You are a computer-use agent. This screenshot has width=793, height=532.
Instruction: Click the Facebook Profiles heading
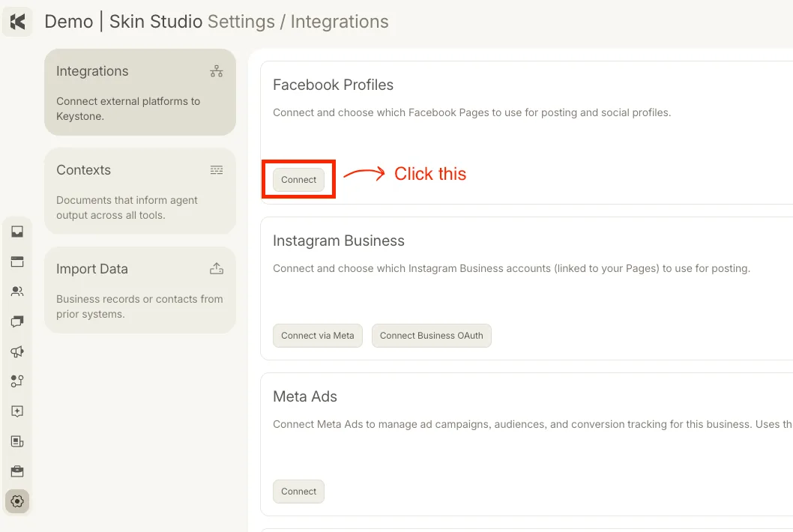tap(333, 85)
